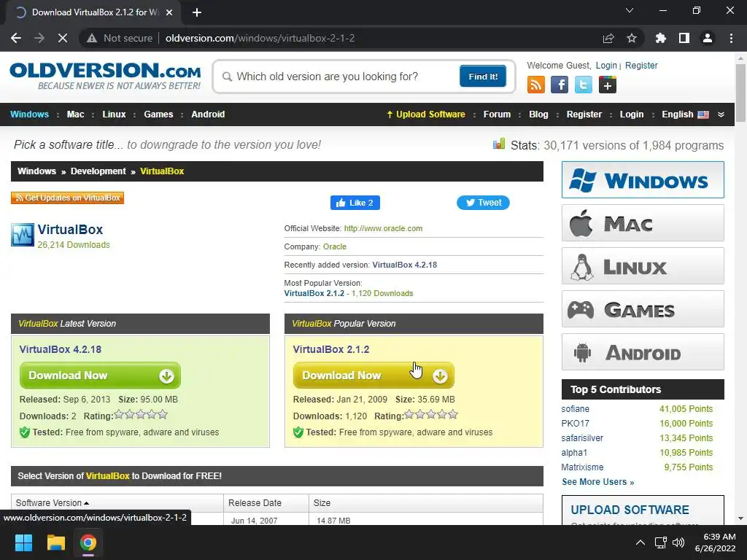Open new browser tab with plus
Viewport: 747px width, 560px height.
(x=197, y=12)
